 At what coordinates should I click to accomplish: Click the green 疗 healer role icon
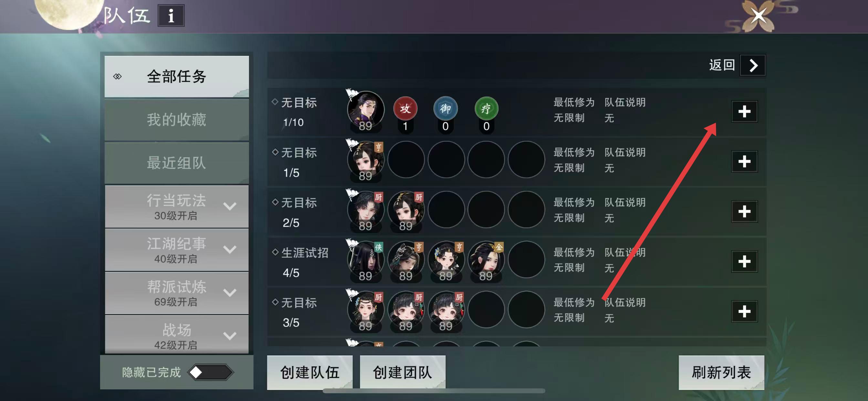click(486, 108)
